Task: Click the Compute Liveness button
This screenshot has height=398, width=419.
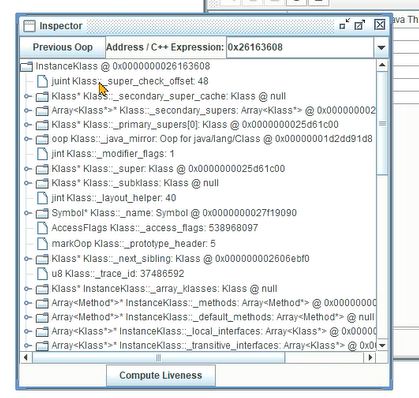Action: (161, 375)
